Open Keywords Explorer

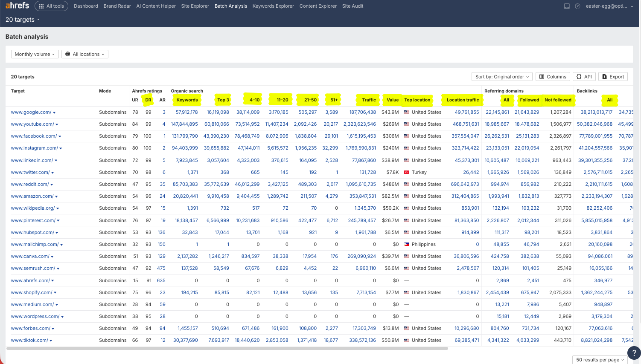273,6
